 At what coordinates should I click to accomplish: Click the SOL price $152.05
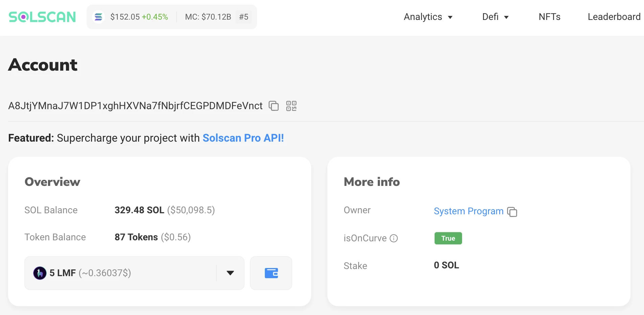pos(125,17)
